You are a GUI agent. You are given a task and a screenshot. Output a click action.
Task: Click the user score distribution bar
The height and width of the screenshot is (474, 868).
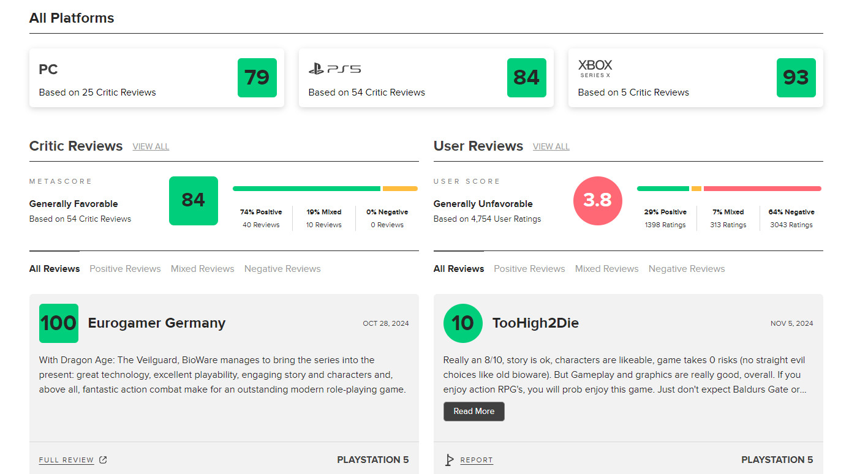pyautogui.click(x=730, y=189)
